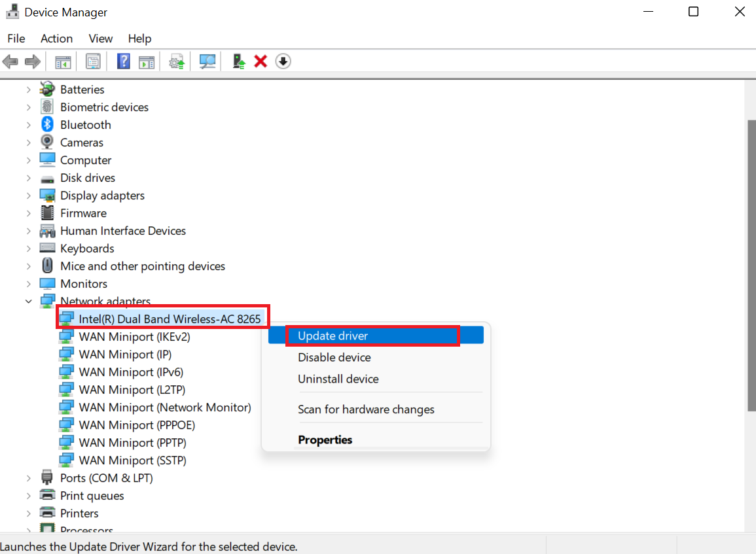Viewport: 756px width, 554px height.
Task: Click the Human Interface Devices icon
Action: 47,231
